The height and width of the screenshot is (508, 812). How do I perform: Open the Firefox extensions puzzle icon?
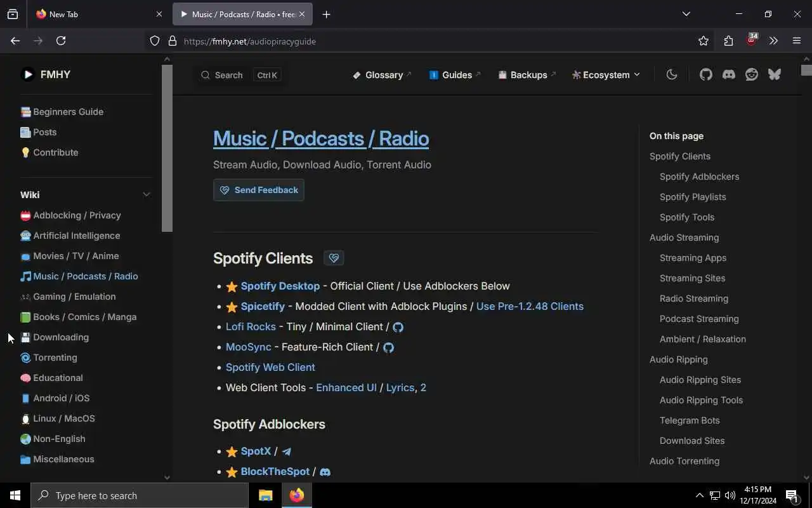[x=728, y=41]
